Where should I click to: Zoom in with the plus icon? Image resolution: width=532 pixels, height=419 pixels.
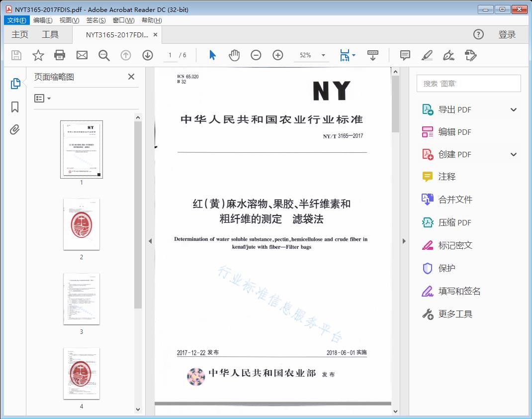pos(278,55)
